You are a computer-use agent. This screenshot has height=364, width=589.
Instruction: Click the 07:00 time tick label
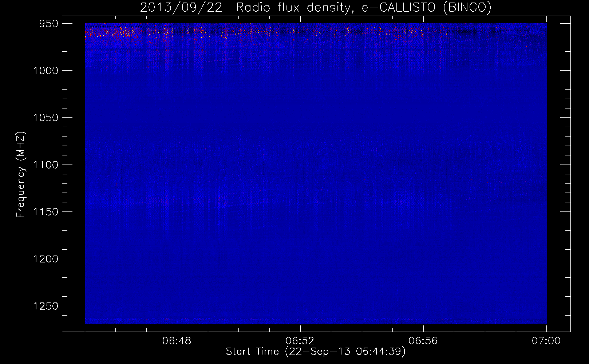(x=546, y=341)
